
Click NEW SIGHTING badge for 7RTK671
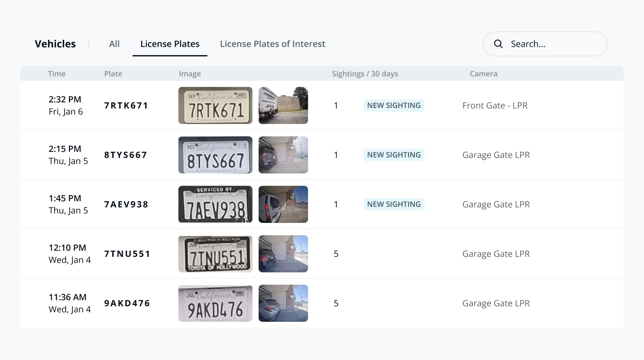(394, 105)
